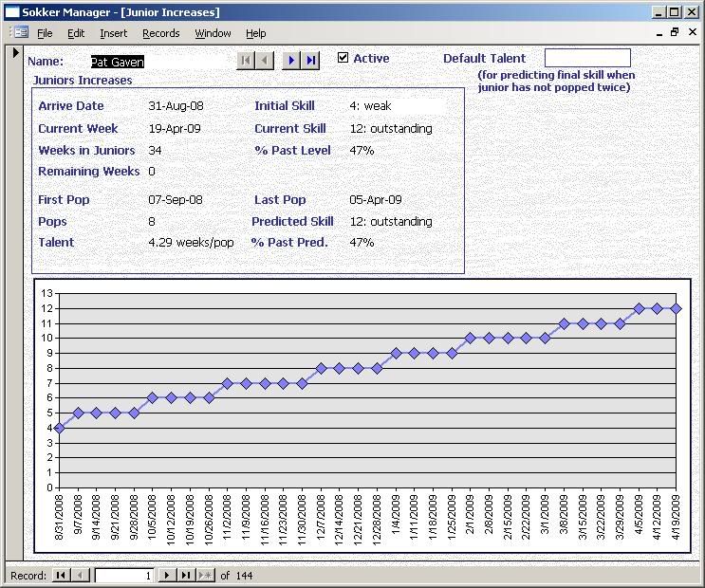The height and width of the screenshot is (588, 705).
Task: Open the Window menu
Action: pyautogui.click(x=213, y=33)
